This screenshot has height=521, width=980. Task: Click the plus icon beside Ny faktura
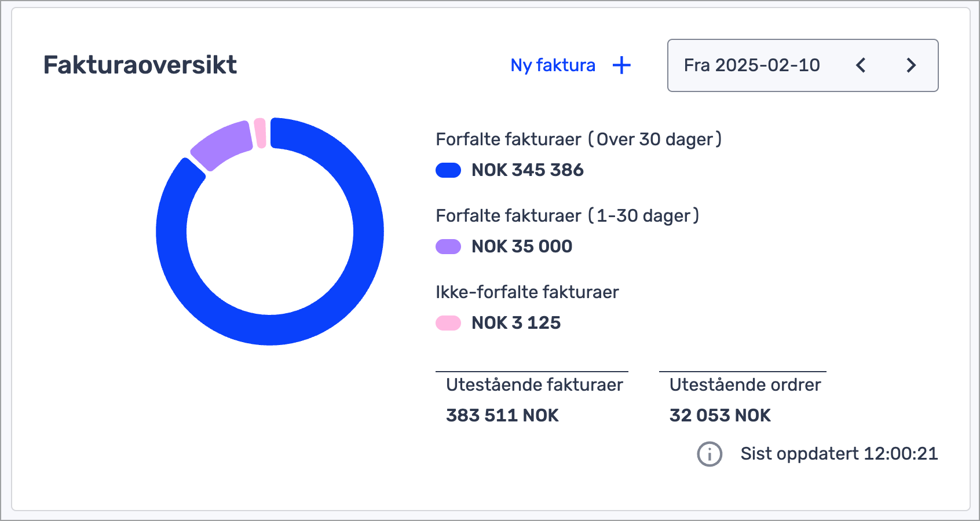[621, 65]
